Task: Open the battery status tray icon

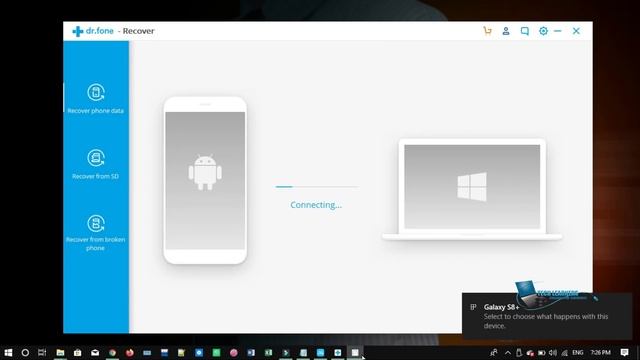Action: tap(542, 352)
